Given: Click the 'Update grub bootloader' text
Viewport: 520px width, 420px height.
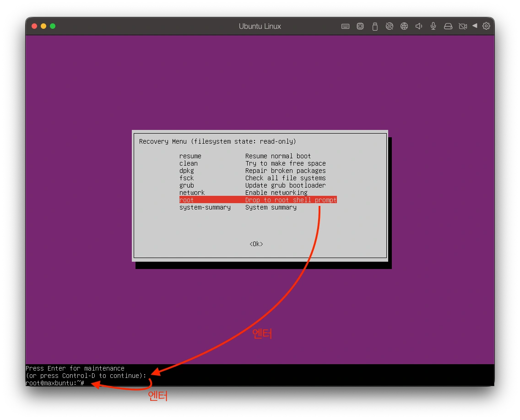Looking at the screenshot, I should click(x=286, y=185).
